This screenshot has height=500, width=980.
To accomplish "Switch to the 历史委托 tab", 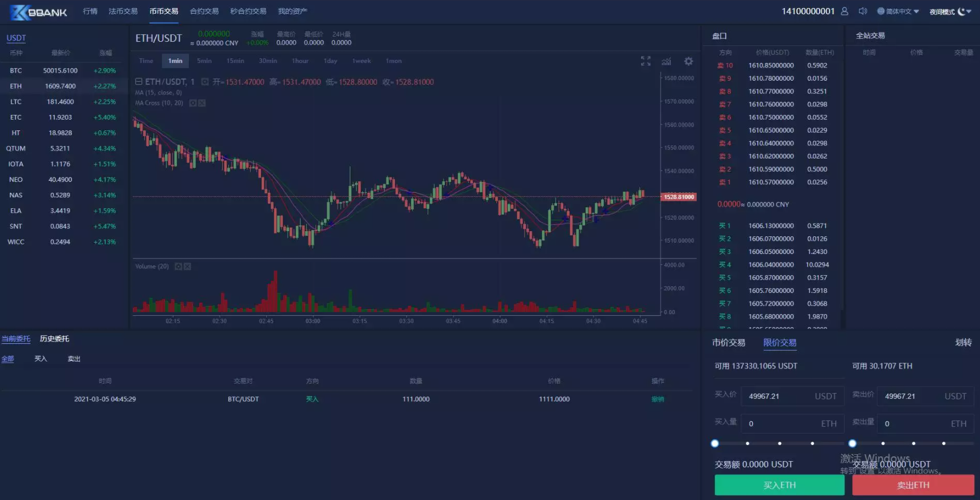I will point(54,339).
